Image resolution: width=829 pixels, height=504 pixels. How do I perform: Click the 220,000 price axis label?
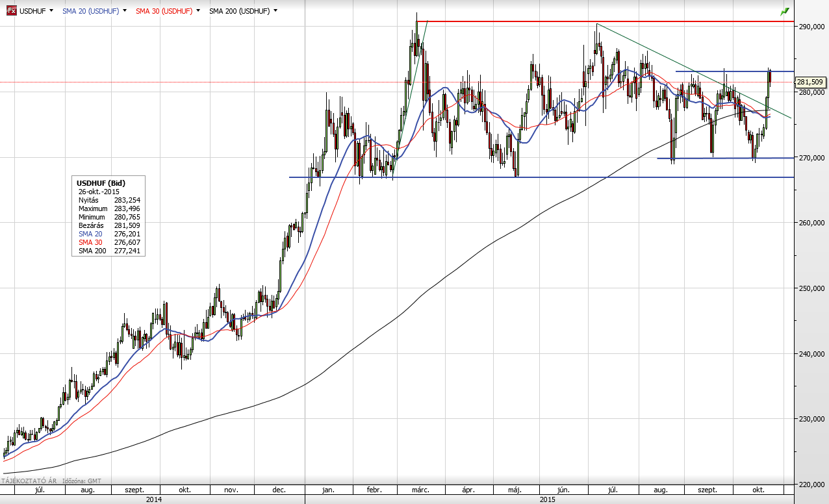813,485
